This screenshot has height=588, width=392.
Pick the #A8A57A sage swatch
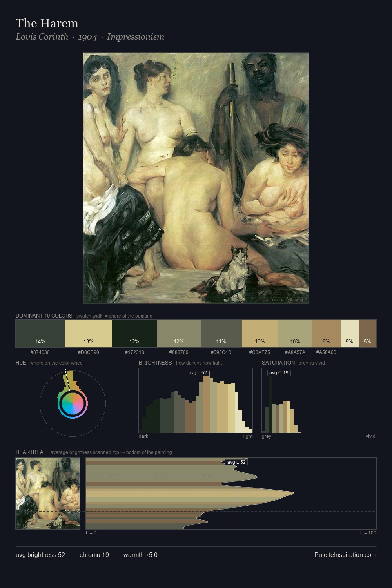295,334
